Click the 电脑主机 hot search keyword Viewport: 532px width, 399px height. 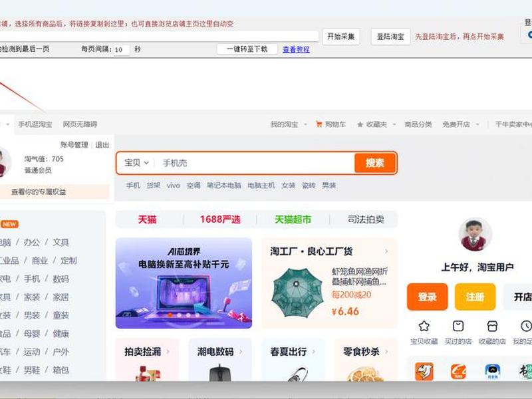click(261, 186)
